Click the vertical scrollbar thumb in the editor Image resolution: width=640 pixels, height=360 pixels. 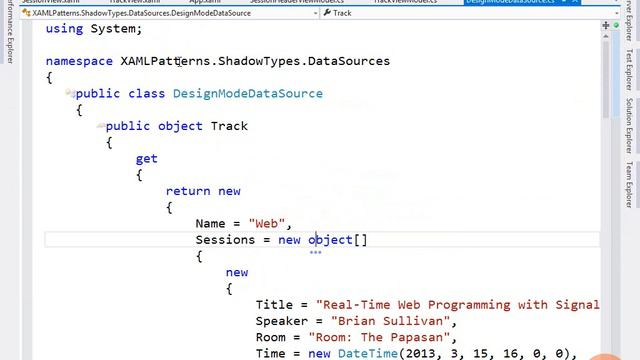tap(606, 79)
